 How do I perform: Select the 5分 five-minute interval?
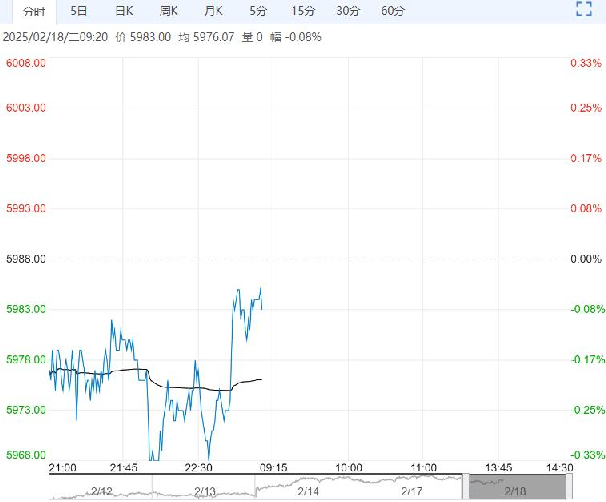click(x=258, y=11)
